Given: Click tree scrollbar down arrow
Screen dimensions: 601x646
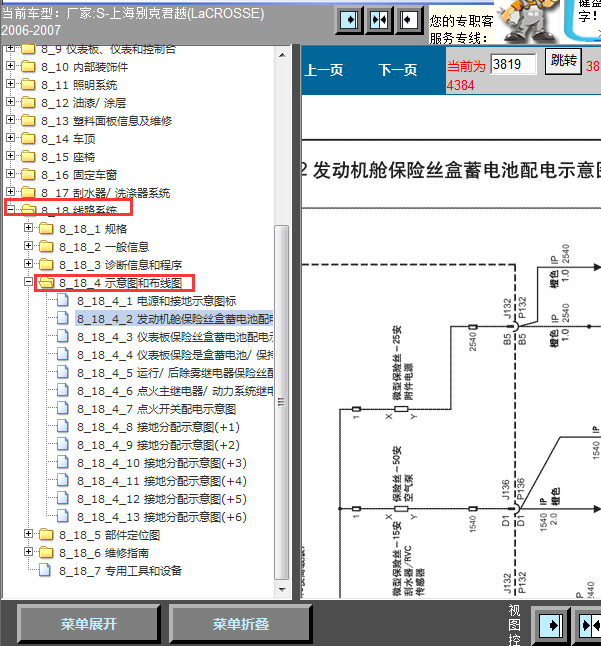Looking at the screenshot, I should pos(282,590).
